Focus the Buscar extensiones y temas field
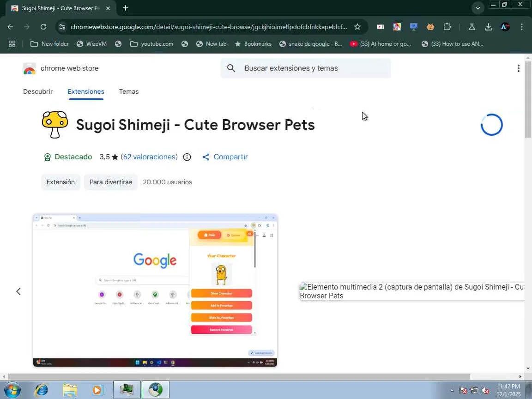This screenshot has width=532, height=399. [306, 68]
